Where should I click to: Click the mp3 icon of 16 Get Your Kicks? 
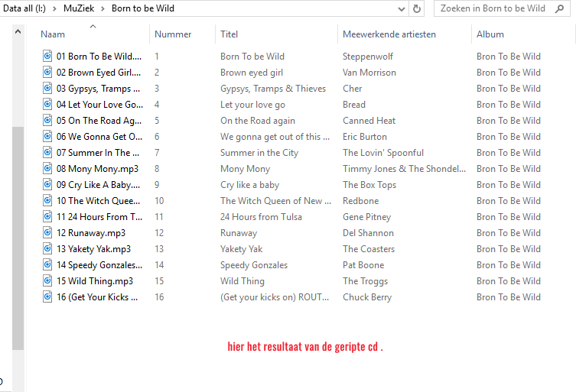pos(47,296)
